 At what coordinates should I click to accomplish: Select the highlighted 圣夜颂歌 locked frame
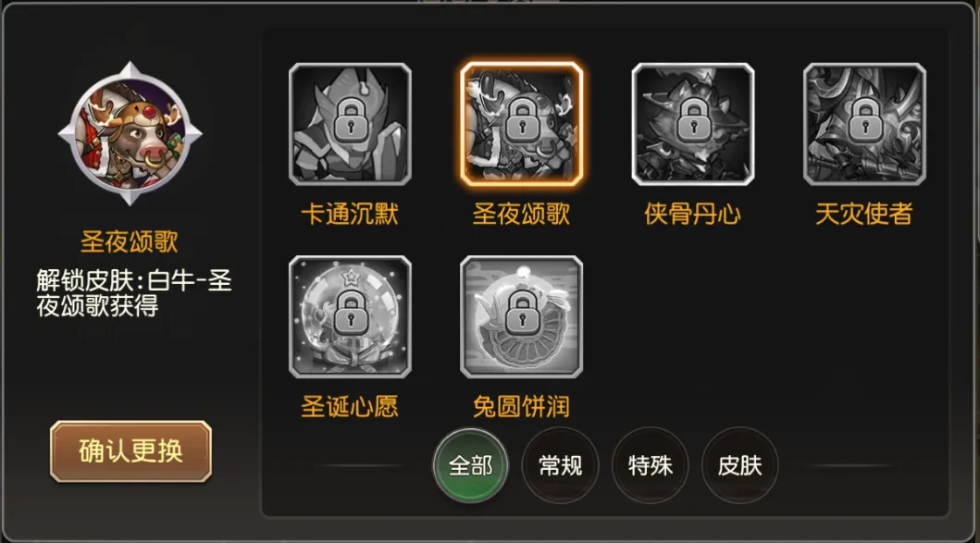pos(521,124)
